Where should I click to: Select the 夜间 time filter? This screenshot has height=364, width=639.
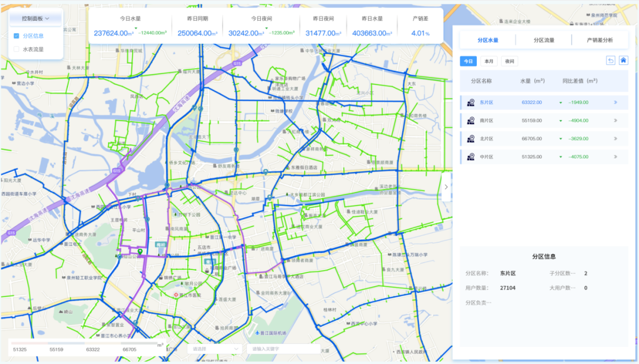click(509, 61)
